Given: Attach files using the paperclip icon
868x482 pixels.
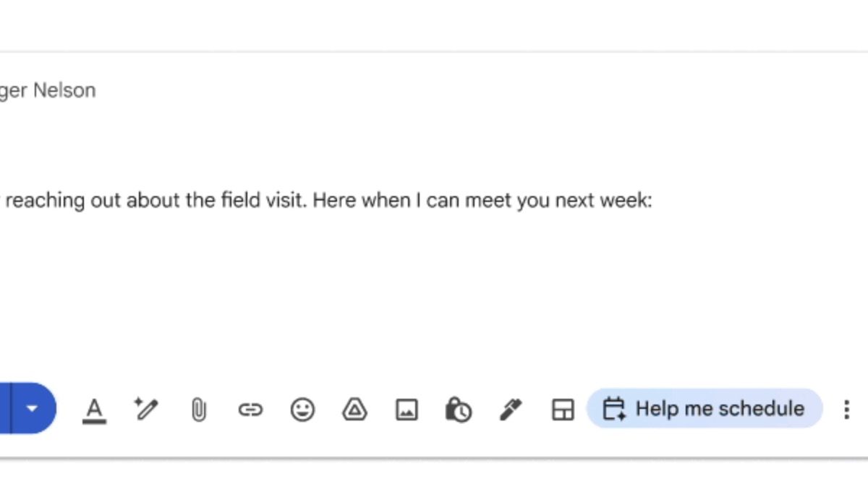Looking at the screenshot, I should coord(198,410).
